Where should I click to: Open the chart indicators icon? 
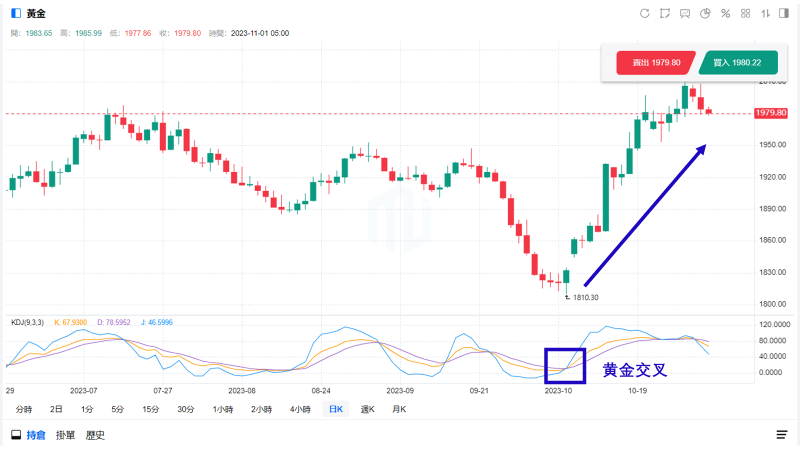click(x=685, y=13)
